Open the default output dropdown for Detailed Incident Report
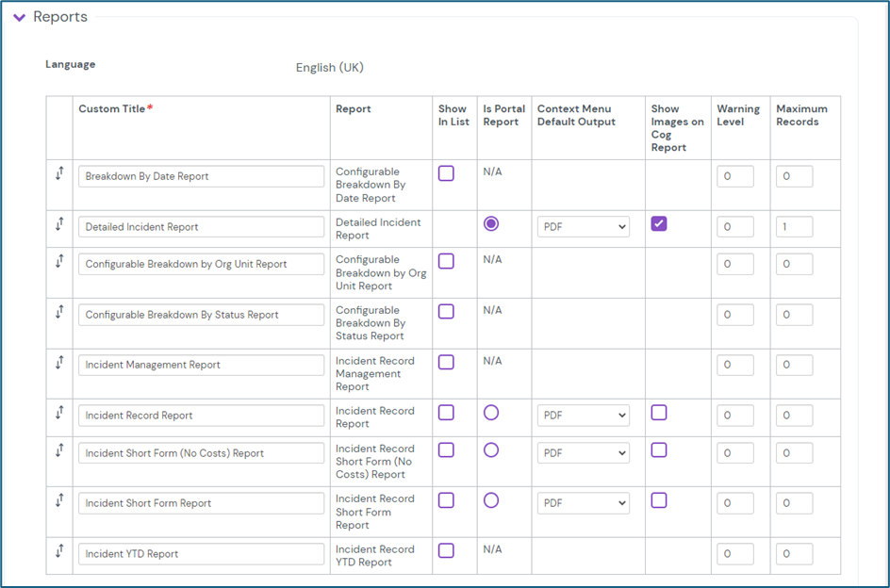890x588 pixels. [x=584, y=227]
